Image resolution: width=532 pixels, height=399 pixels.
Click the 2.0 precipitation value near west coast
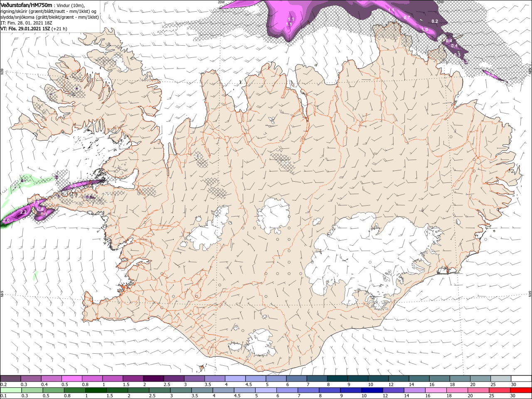coord(6,220)
